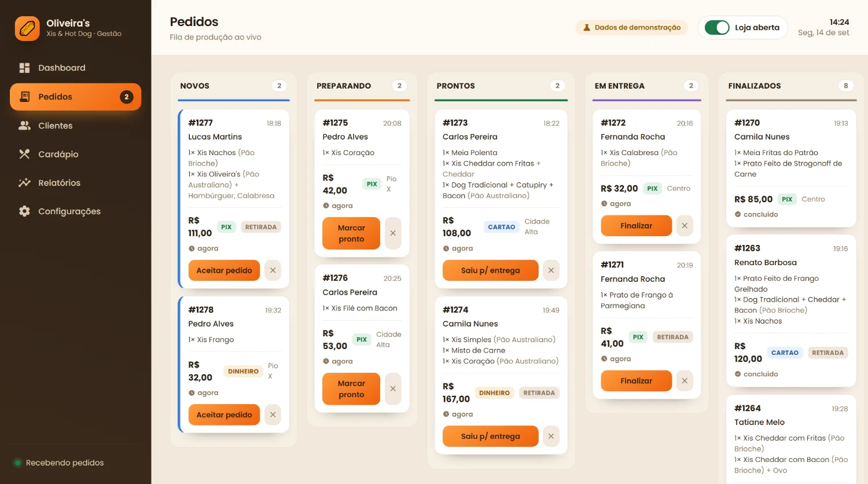Open the Relatórios menu item
This screenshot has width=868, height=484.
pyautogui.click(x=76, y=182)
